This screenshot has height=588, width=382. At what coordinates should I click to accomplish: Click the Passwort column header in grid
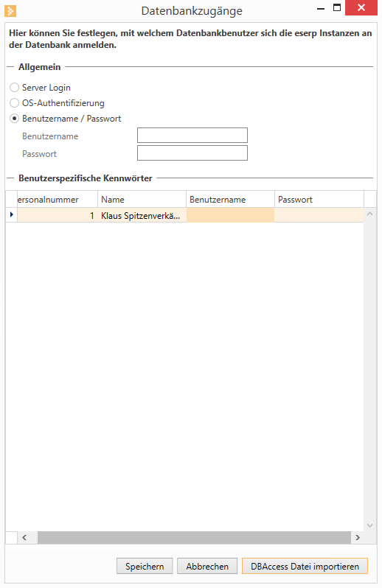click(319, 200)
